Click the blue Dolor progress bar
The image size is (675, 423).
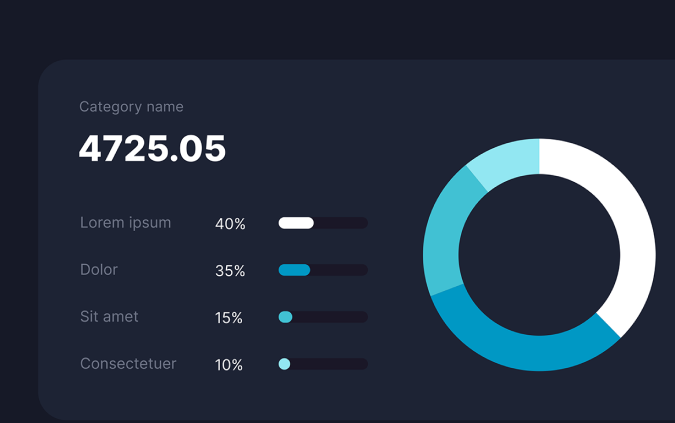click(294, 270)
